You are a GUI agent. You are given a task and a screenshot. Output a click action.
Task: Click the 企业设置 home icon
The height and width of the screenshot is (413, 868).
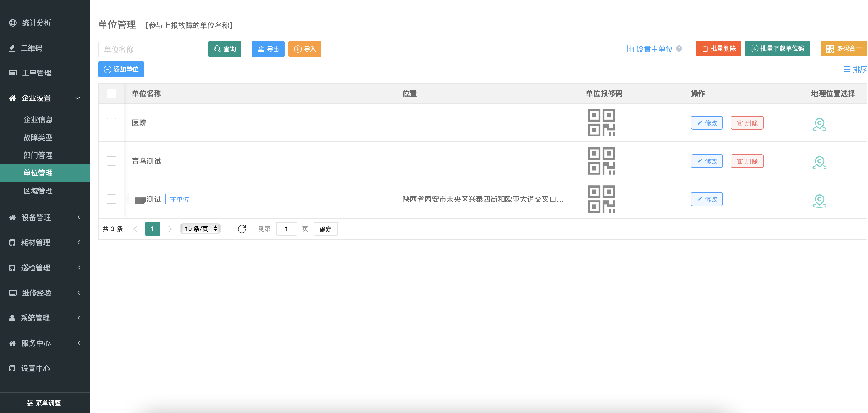(x=13, y=98)
